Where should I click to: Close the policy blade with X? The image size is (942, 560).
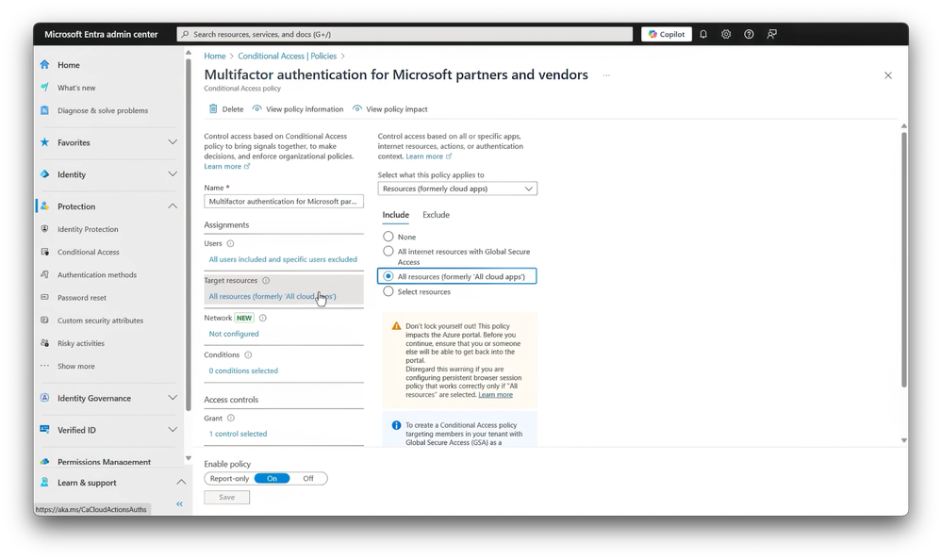tap(888, 75)
